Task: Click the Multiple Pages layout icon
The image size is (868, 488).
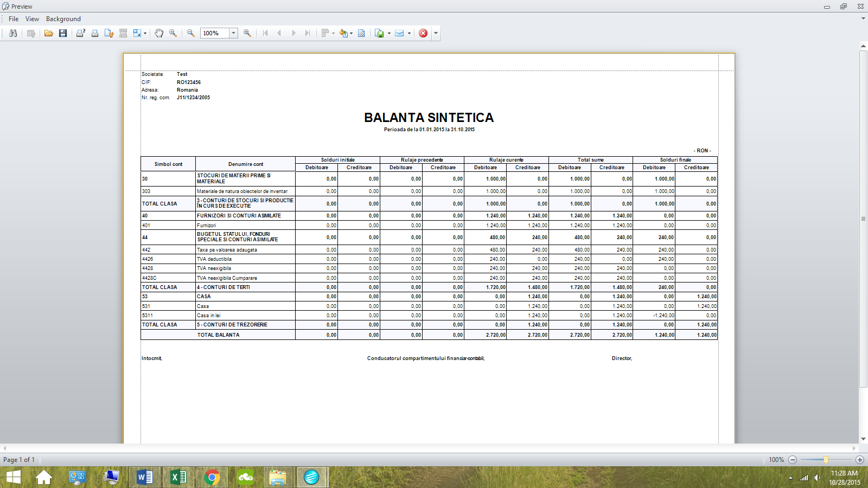Action: point(325,33)
